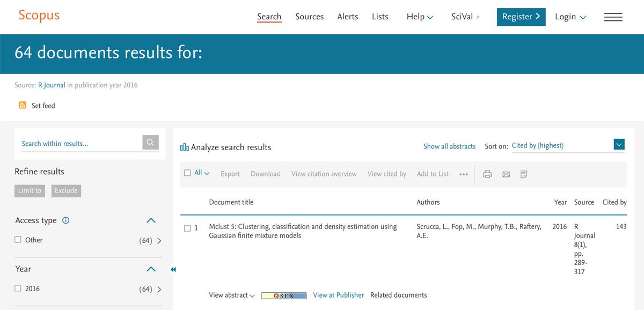The width and height of the screenshot is (644, 310).
Task: Open the print icon to print results
Action: click(487, 174)
